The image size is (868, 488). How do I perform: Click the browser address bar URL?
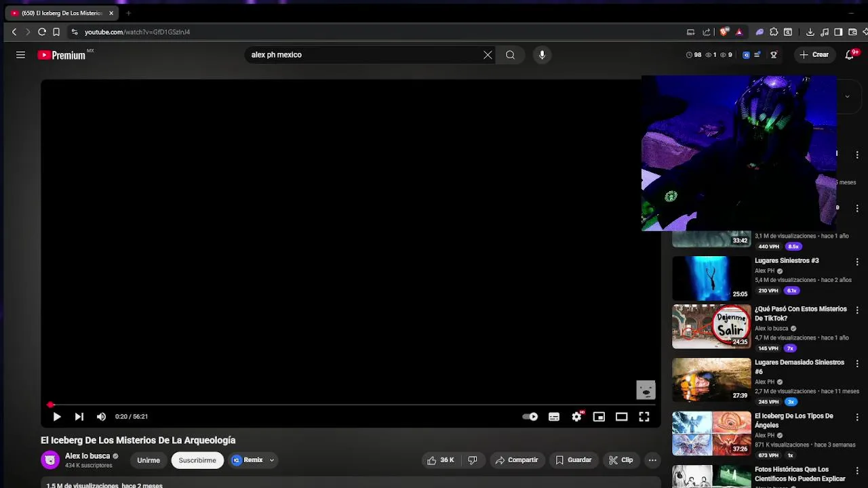[x=137, y=32]
